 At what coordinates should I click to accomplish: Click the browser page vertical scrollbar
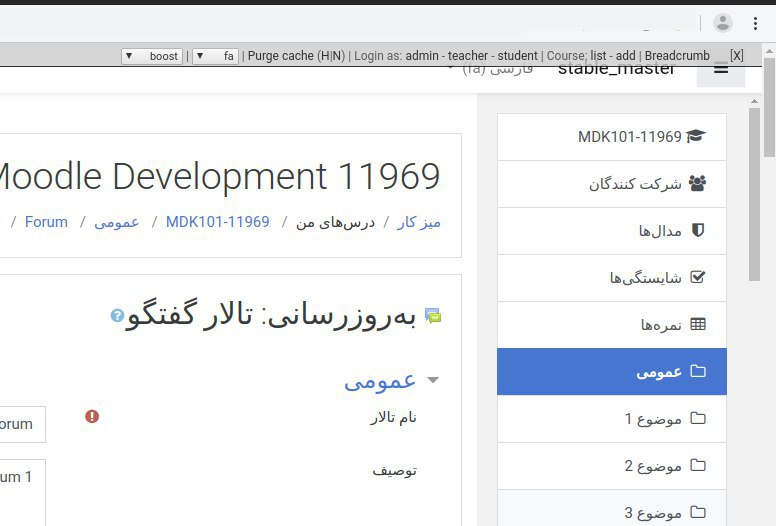[770, 106]
